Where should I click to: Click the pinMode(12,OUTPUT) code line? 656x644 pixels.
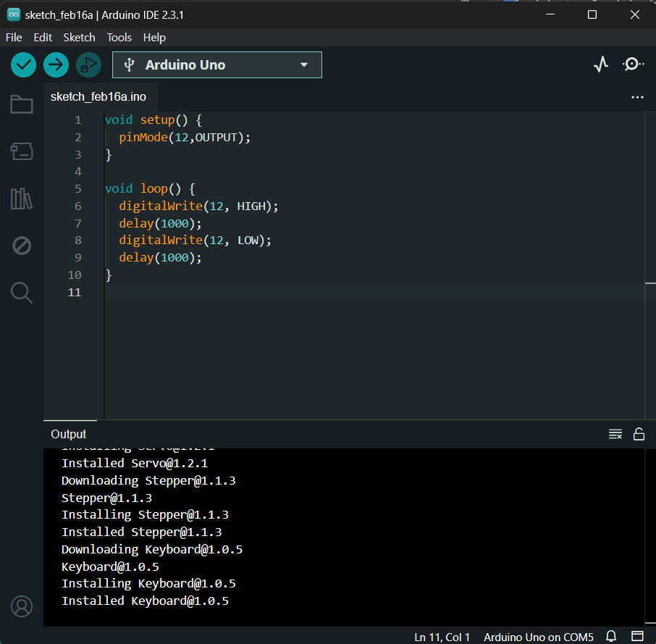click(x=185, y=137)
